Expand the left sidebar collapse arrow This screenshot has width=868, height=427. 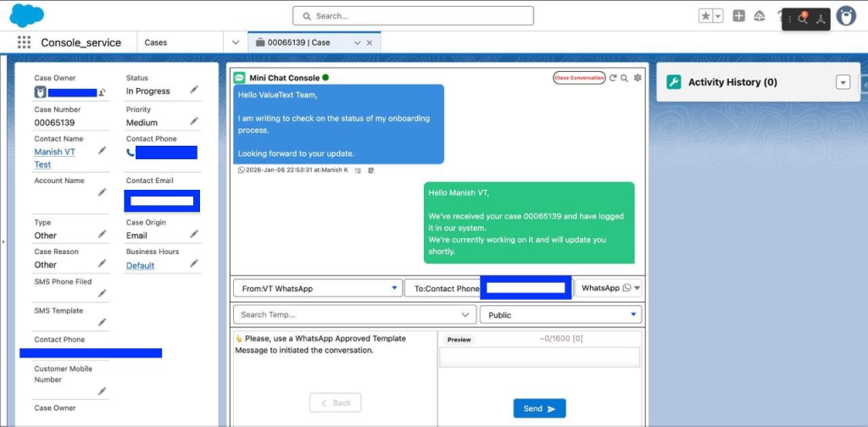pyautogui.click(x=3, y=241)
